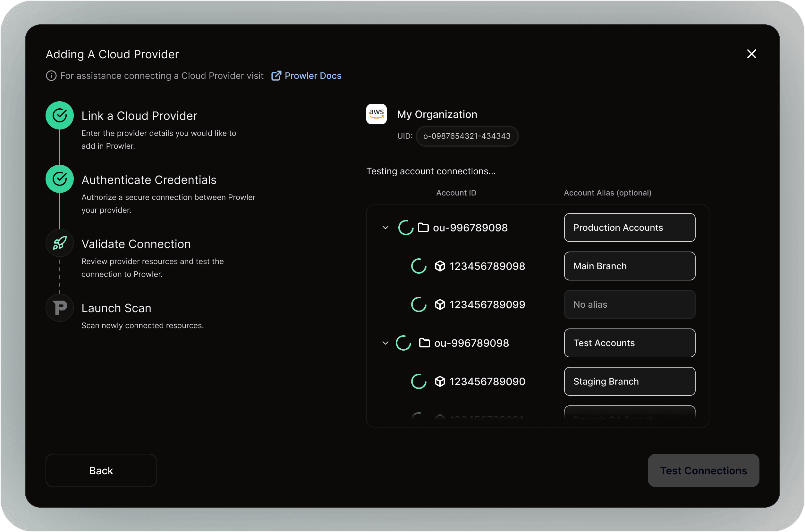Click the Authenticate Credentials checkmark icon
Image resolution: width=805 pixels, height=532 pixels.
coord(60,179)
